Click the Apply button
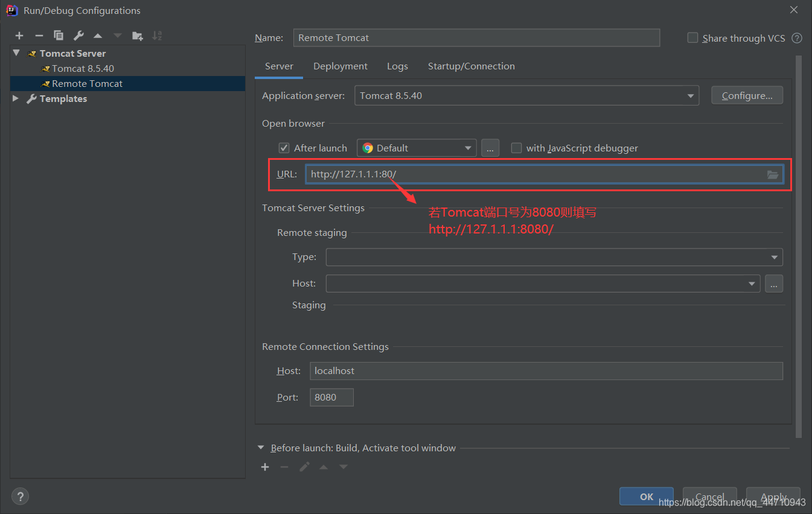This screenshot has height=514, width=812. point(773,497)
